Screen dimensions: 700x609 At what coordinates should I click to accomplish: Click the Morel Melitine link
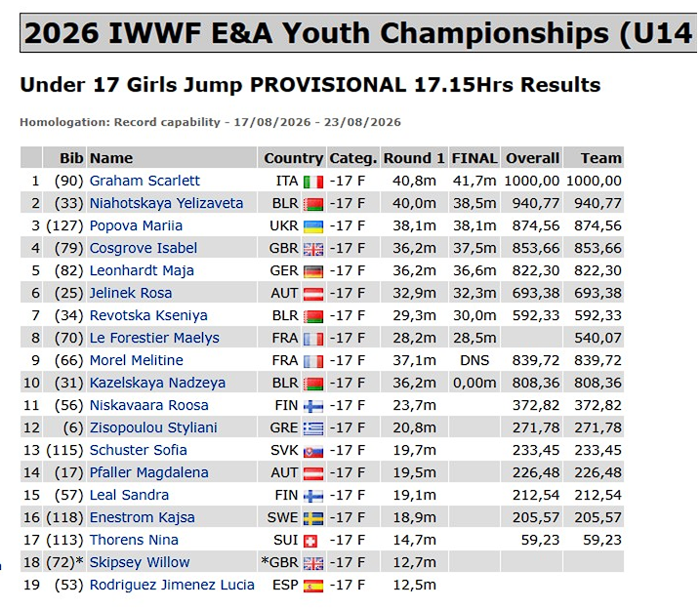(x=136, y=360)
